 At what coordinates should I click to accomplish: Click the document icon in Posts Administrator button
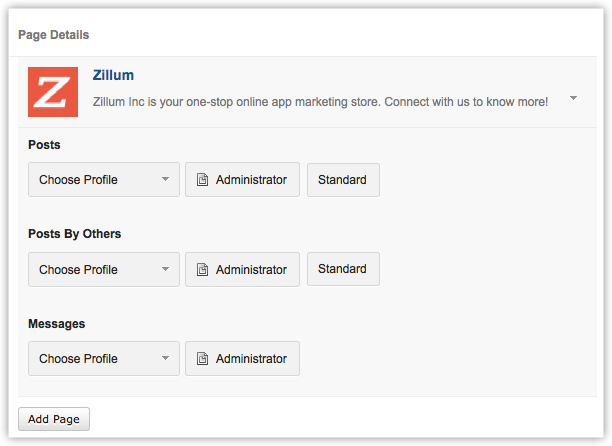pos(202,180)
